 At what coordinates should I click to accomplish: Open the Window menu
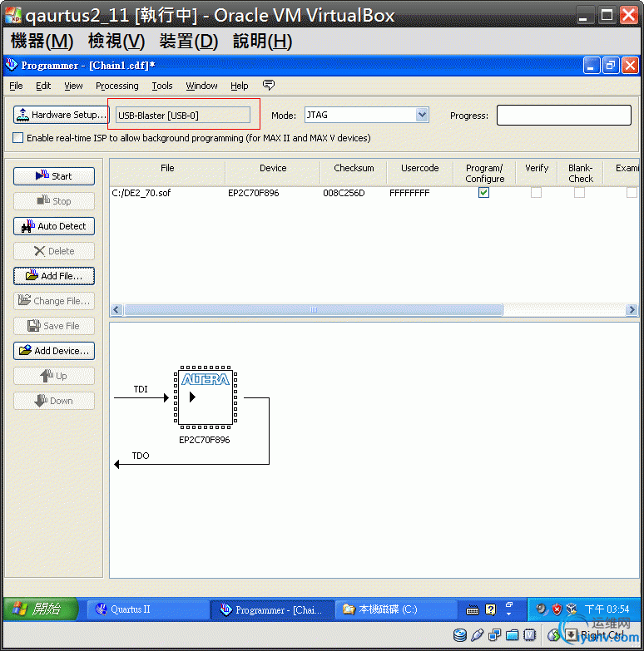(201, 86)
